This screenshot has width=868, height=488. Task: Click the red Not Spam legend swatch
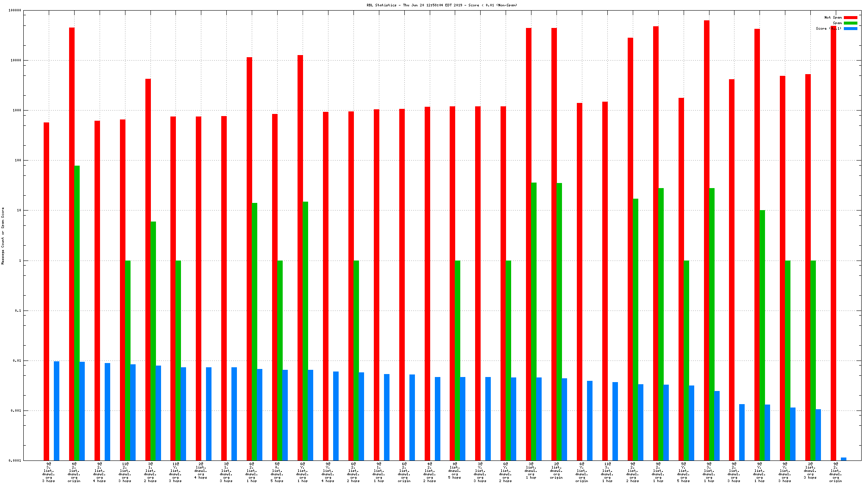[x=850, y=17]
